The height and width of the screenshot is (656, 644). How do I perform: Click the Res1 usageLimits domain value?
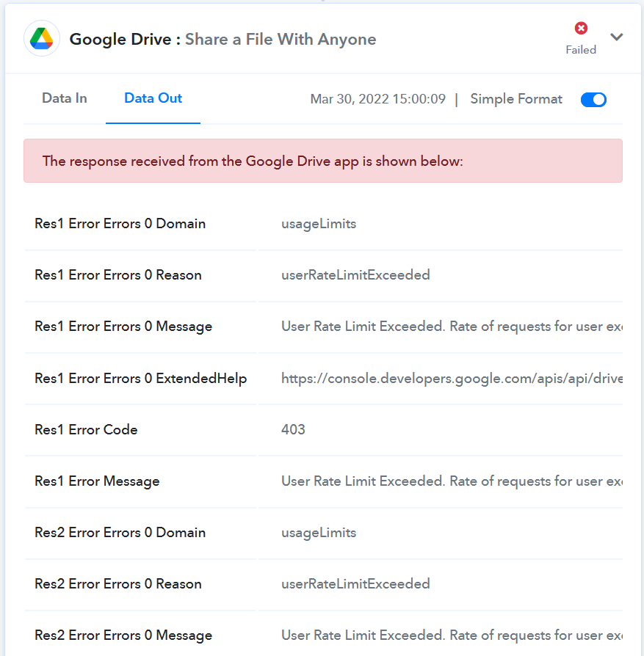pos(319,224)
